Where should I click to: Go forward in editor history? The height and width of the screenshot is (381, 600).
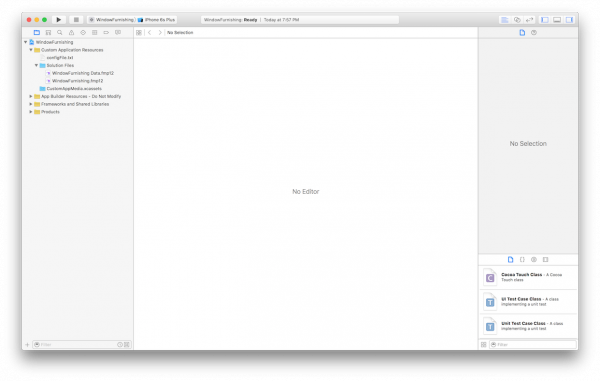(x=160, y=33)
